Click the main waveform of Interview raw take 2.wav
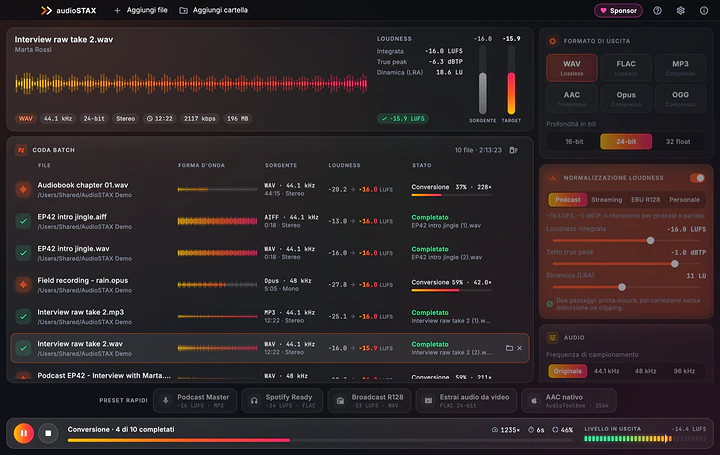The width and height of the screenshot is (720, 455). point(191,84)
